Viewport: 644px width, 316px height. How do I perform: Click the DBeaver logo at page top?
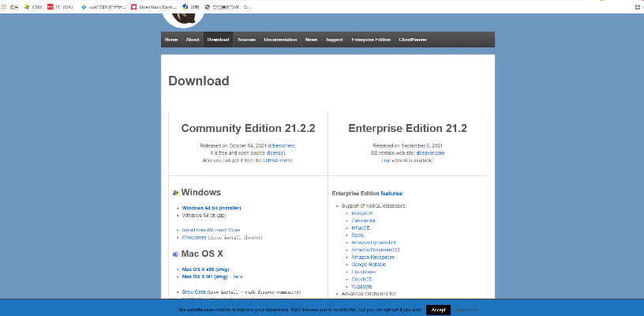[x=182, y=13]
